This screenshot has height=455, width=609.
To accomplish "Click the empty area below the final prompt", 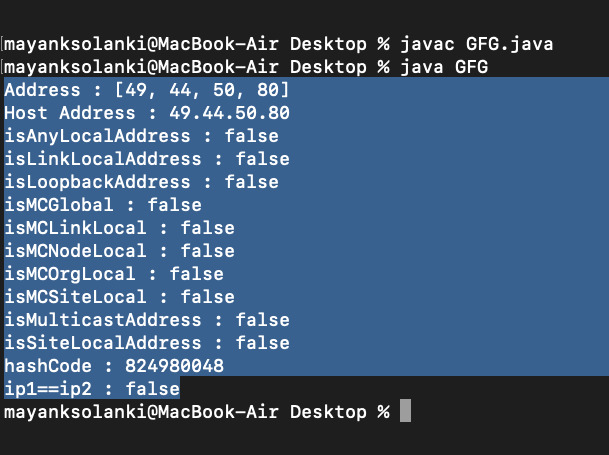I will coord(304,439).
